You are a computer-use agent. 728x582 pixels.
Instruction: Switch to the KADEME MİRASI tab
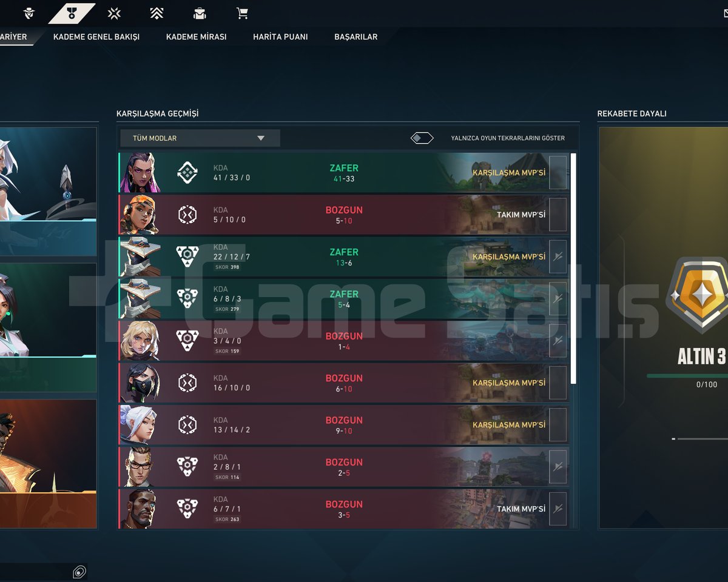click(197, 37)
